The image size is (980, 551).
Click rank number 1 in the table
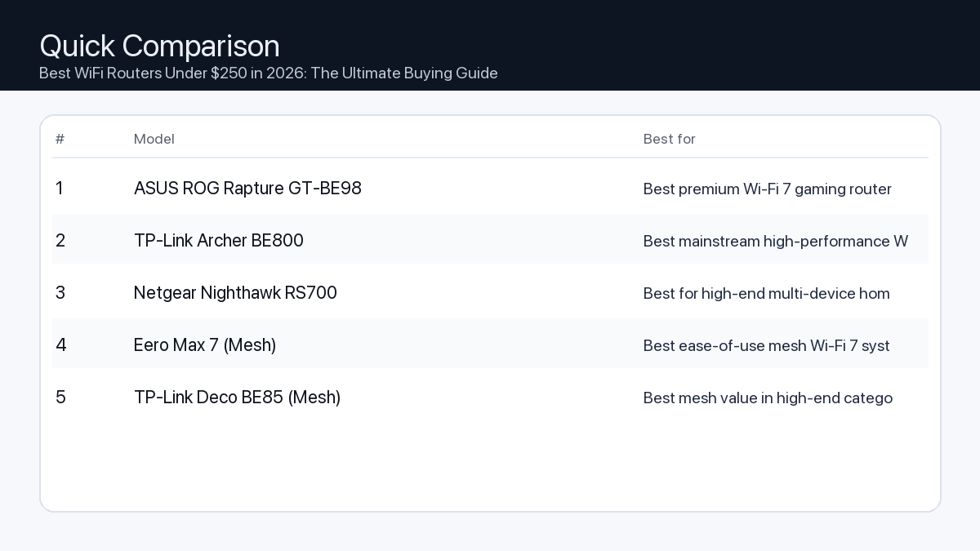pos(60,189)
